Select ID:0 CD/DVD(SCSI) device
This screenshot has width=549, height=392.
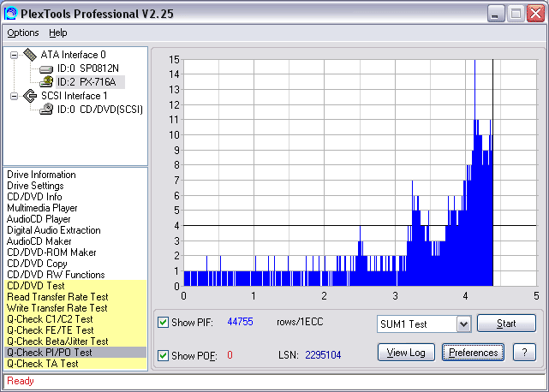(x=100, y=110)
